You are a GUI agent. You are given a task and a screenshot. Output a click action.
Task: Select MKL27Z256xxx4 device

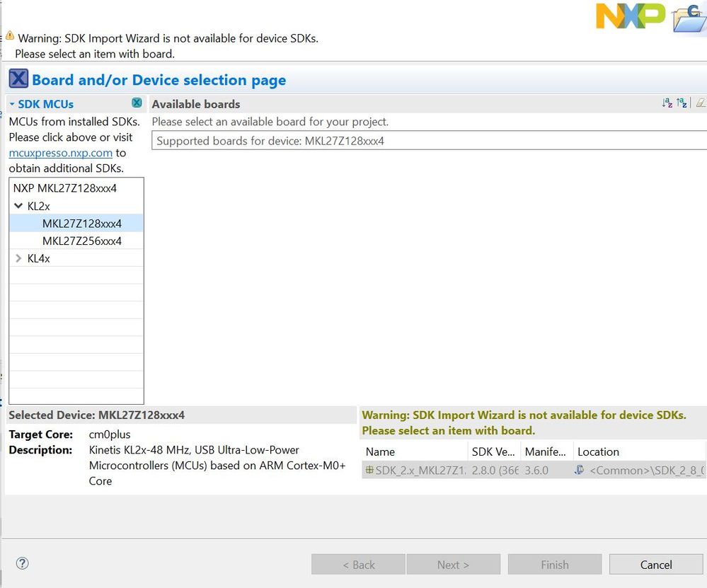76,241
